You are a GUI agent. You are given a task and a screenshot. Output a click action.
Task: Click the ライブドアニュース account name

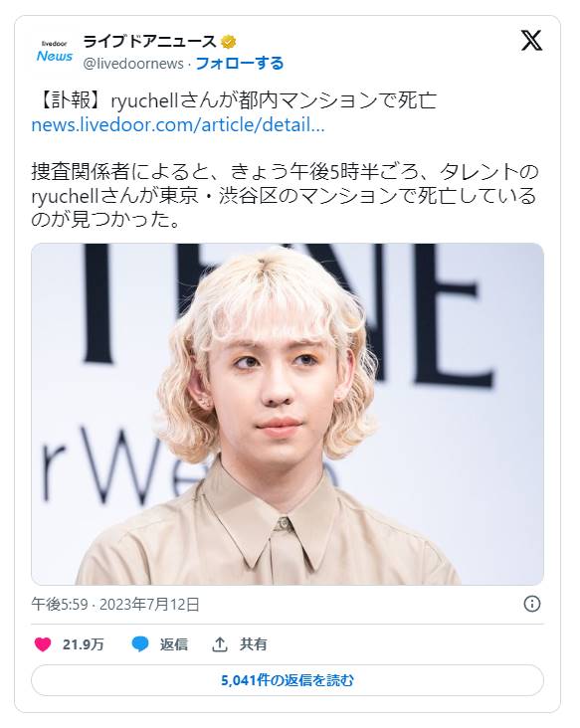pos(149,42)
